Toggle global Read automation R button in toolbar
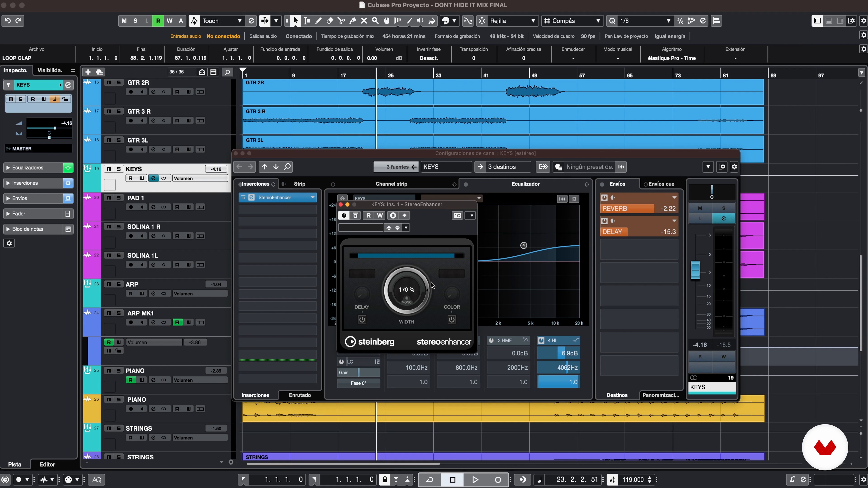868x488 pixels. (x=158, y=21)
